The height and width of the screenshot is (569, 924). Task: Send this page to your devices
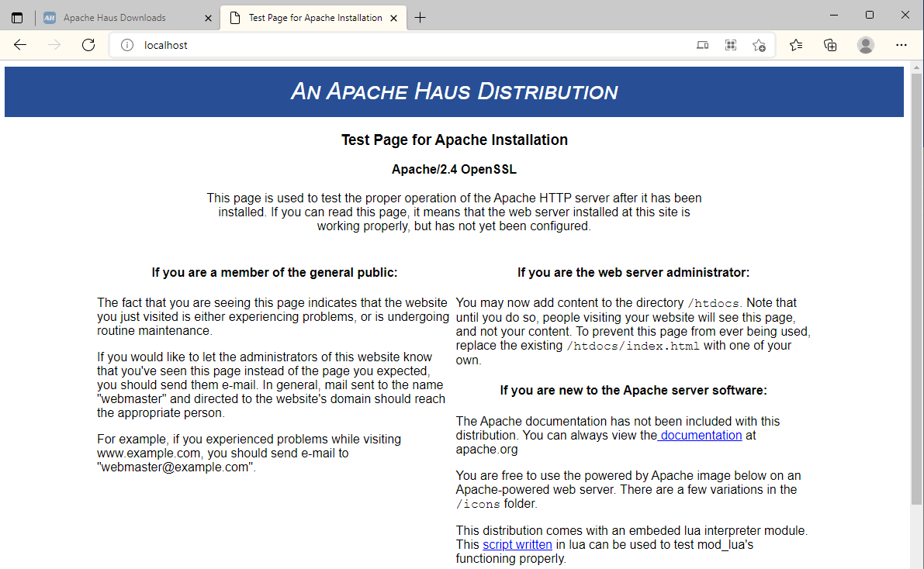tap(702, 45)
